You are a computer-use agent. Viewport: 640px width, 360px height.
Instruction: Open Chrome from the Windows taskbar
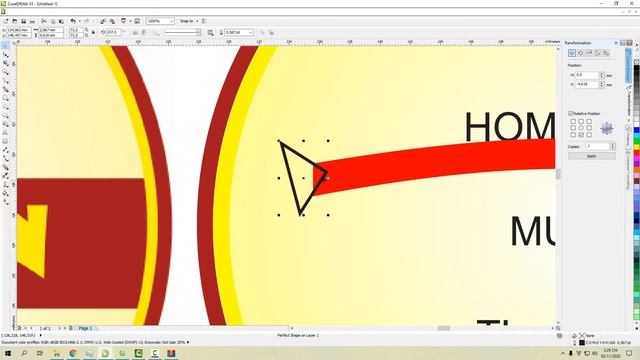[x=73, y=353]
